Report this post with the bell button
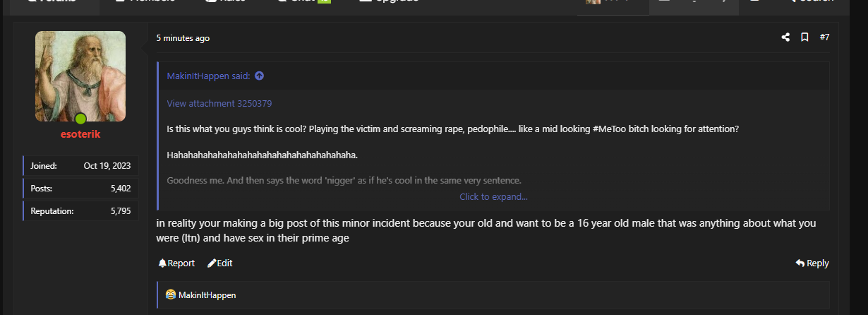Screen dimensions: 868x315 pos(176,263)
